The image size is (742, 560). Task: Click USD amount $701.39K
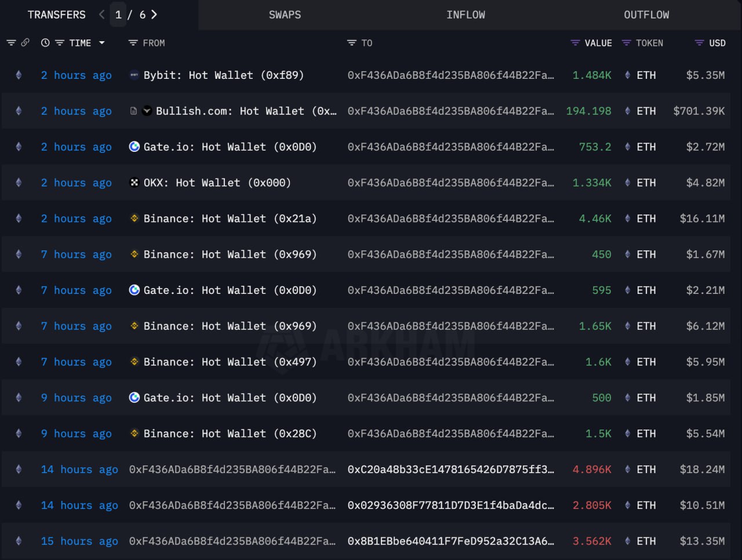699,111
